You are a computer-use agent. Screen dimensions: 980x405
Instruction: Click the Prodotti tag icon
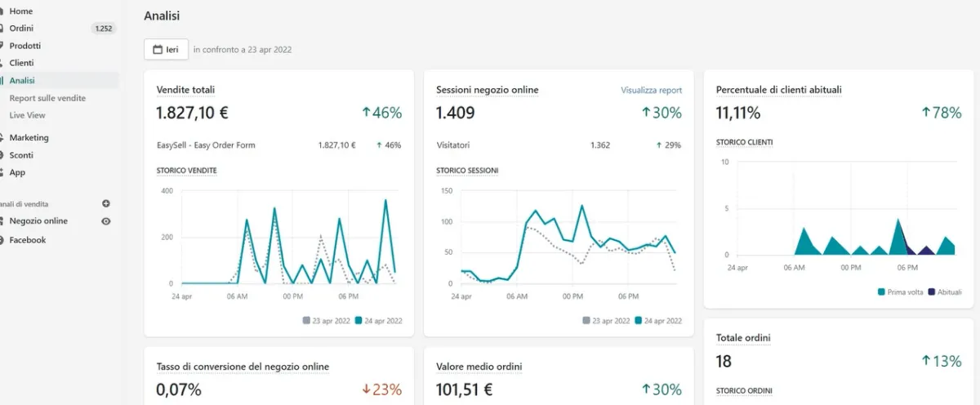[x=2, y=46]
